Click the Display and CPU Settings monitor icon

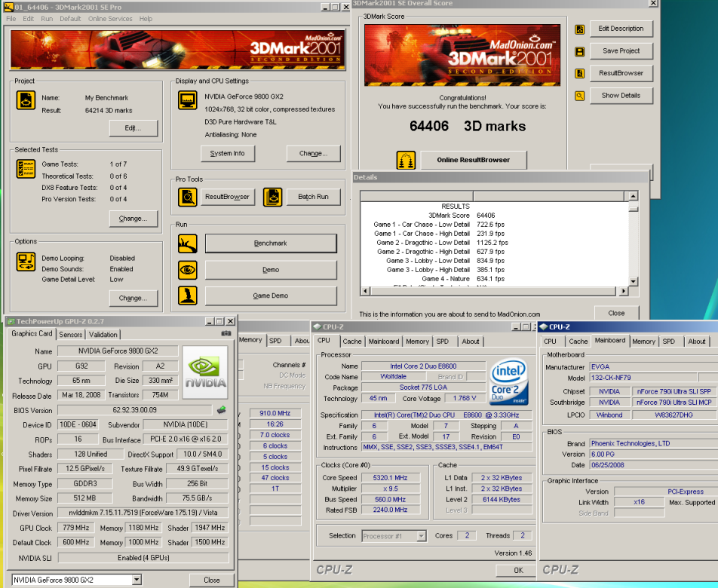[x=188, y=100]
